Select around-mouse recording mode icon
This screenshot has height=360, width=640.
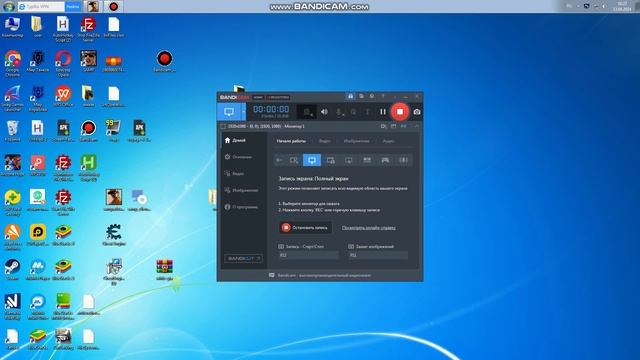click(x=349, y=160)
